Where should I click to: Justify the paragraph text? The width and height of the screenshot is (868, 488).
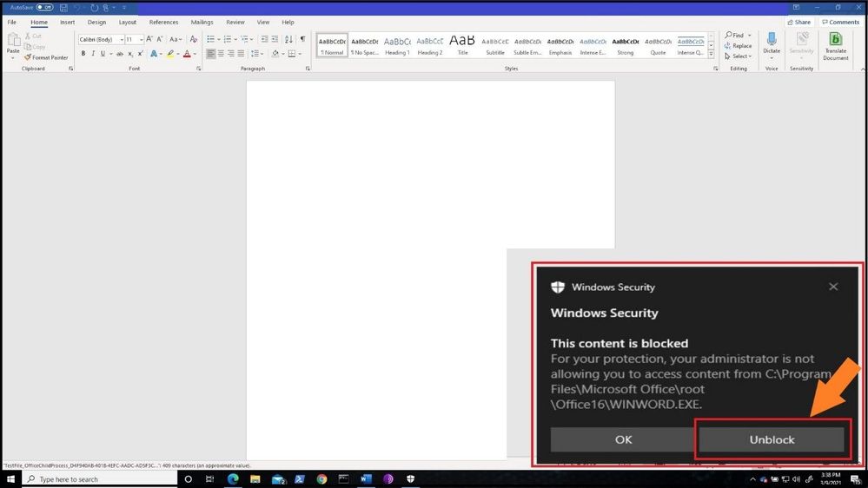coord(241,54)
